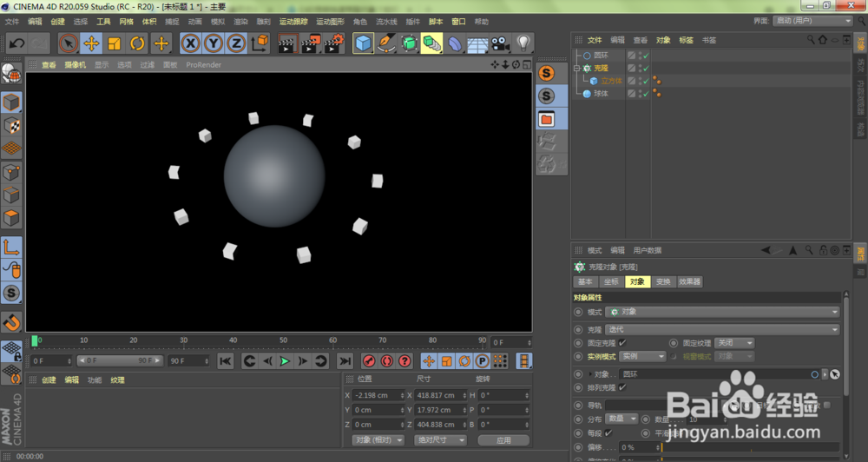Click the position X field -2.198 cm
The image size is (868, 462).
point(379,395)
